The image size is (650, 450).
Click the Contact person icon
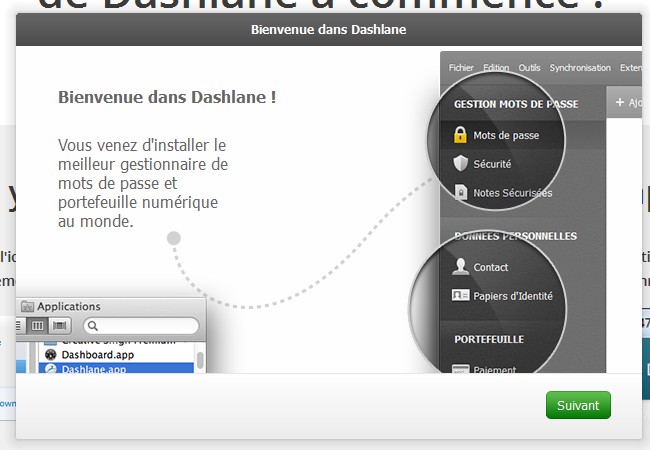[x=460, y=267]
